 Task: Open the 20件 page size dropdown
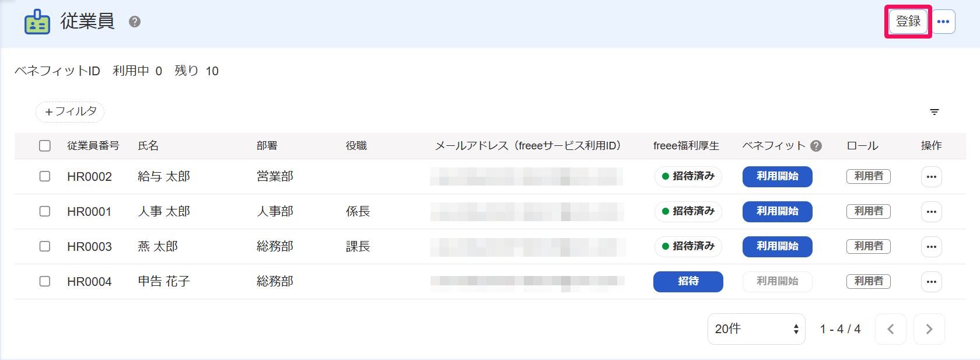pyautogui.click(x=757, y=329)
